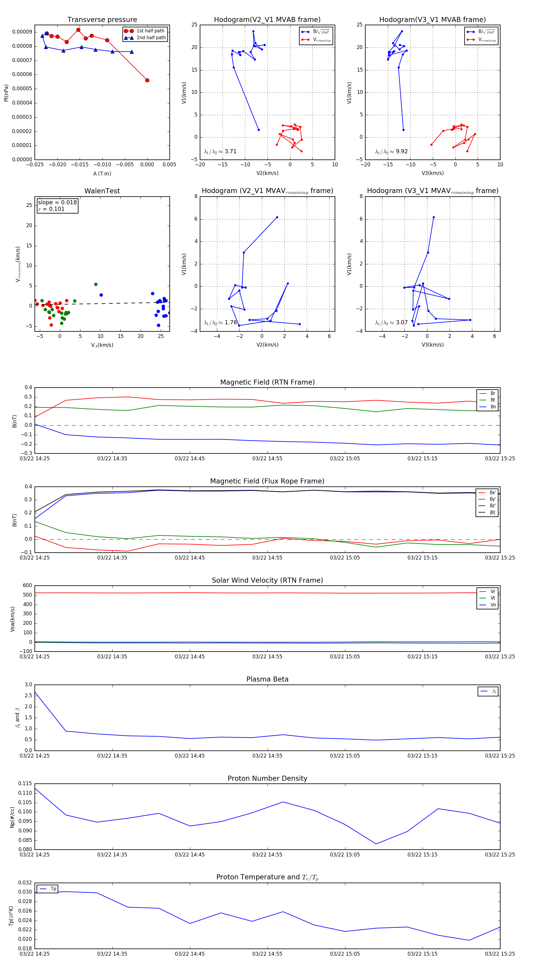
Task: Select the 'Vr' legend entry
Action: click(x=487, y=592)
